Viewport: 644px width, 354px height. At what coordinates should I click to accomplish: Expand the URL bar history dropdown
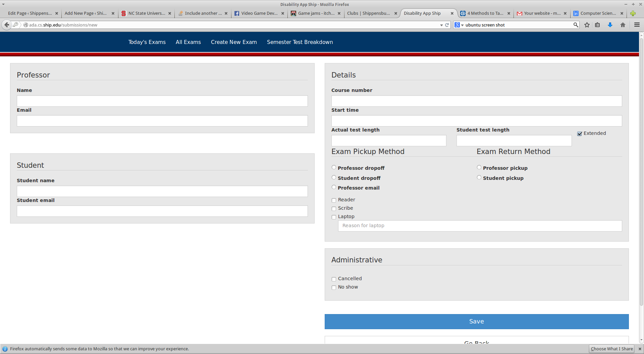(x=441, y=25)
